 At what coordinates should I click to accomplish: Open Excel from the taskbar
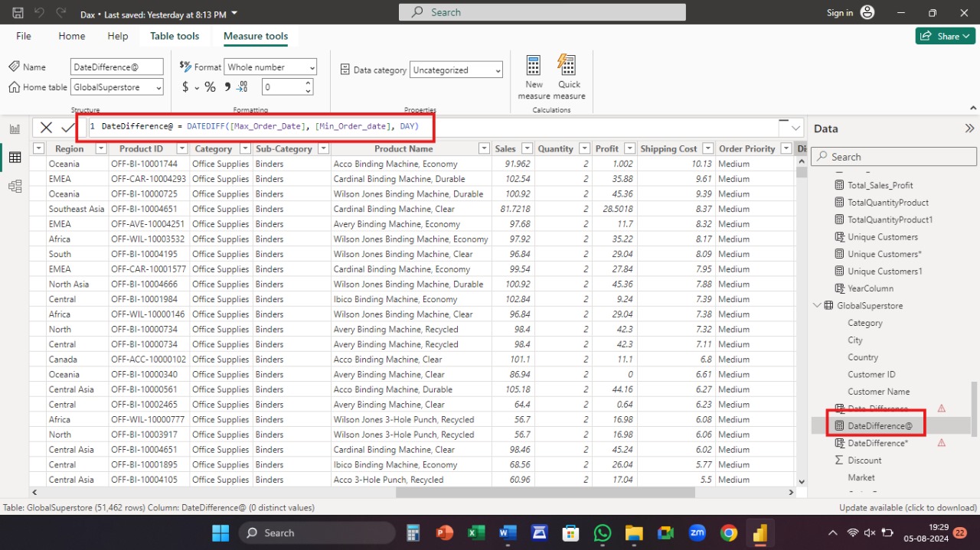[475, 532]
